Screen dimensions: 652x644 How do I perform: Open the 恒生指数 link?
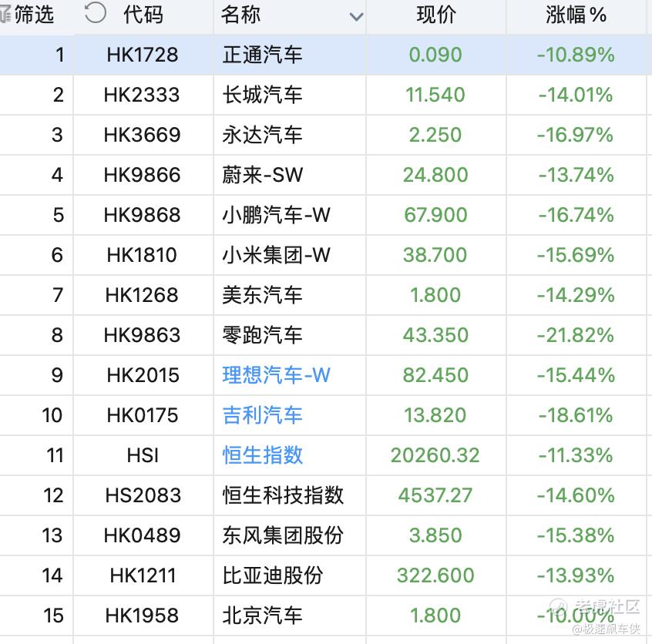pos(262,455)
